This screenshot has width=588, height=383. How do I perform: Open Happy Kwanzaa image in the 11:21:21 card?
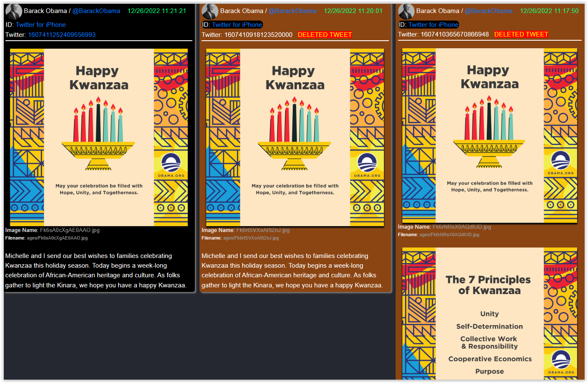[x=99, y=137]
